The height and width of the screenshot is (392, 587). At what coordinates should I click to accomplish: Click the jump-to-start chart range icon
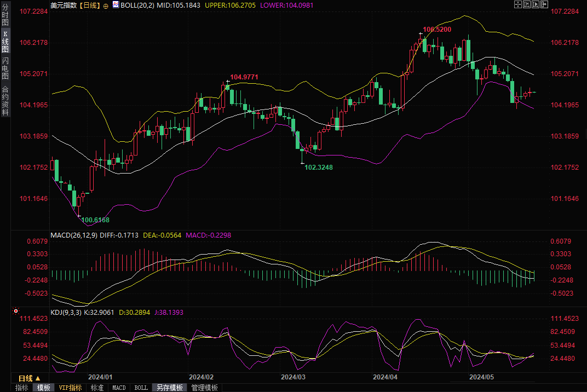click(x=526, y=4)
